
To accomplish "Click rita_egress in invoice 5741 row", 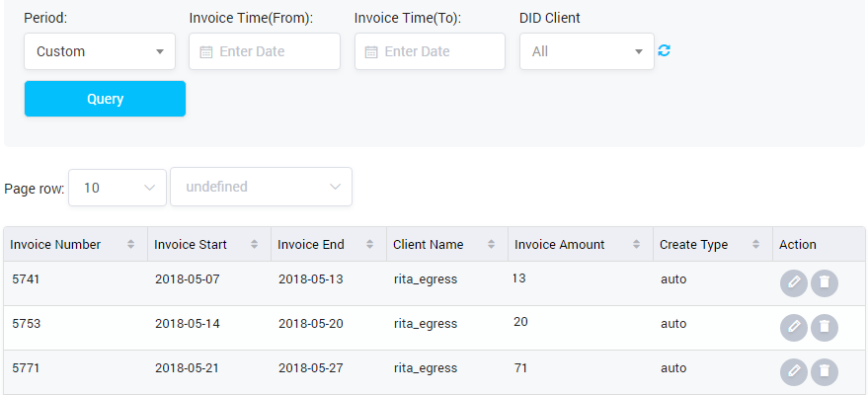I will (426, 279).
